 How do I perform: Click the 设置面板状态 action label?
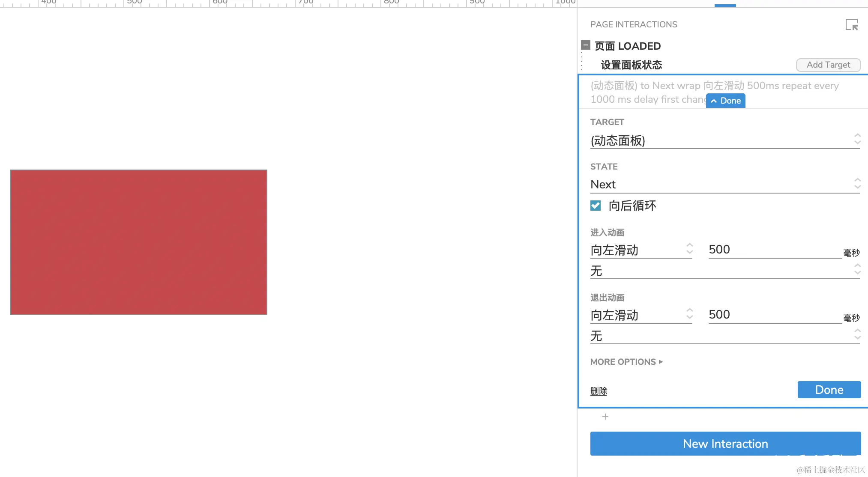pyautogui.click(x=631, y=65)
